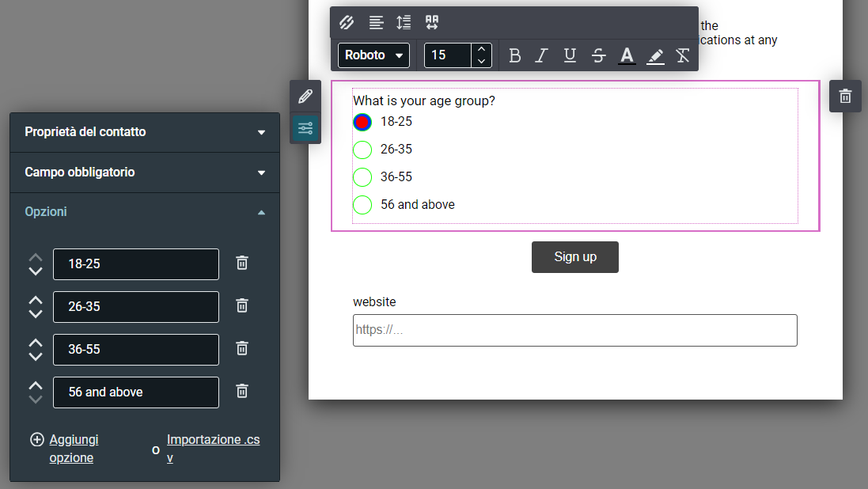Viewport: 868px width, 489px height.
Task: Move the 26-35 option up
Action: coord(36,300)
